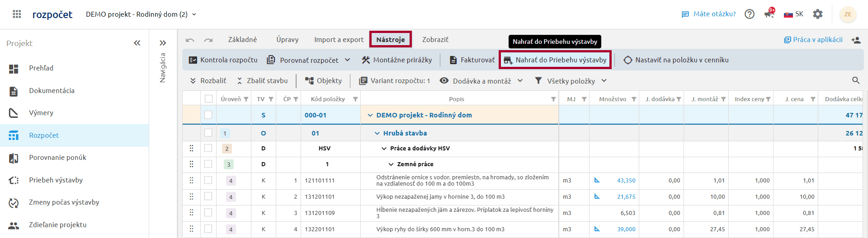Collapse Práce a dodávky HSV node

384,149
